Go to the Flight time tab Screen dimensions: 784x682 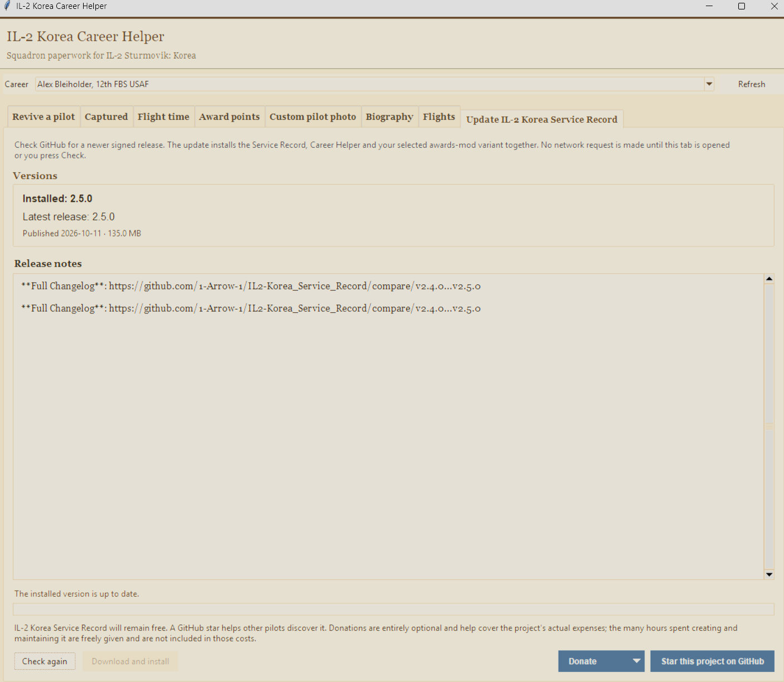pos(163,117)
